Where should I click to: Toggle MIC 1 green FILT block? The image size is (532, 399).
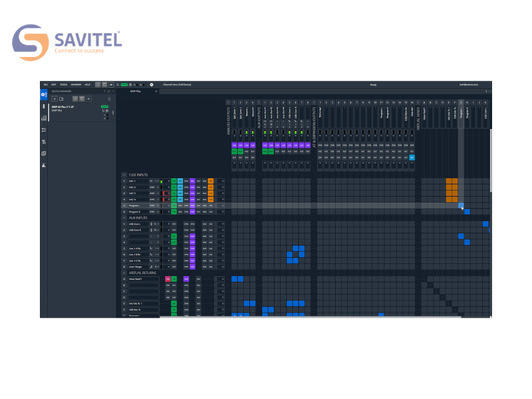click(x=174, y=181)
